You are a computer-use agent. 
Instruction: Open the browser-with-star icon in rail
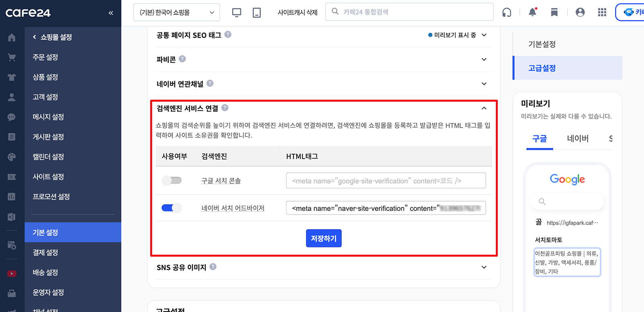(x=12, y=245)
